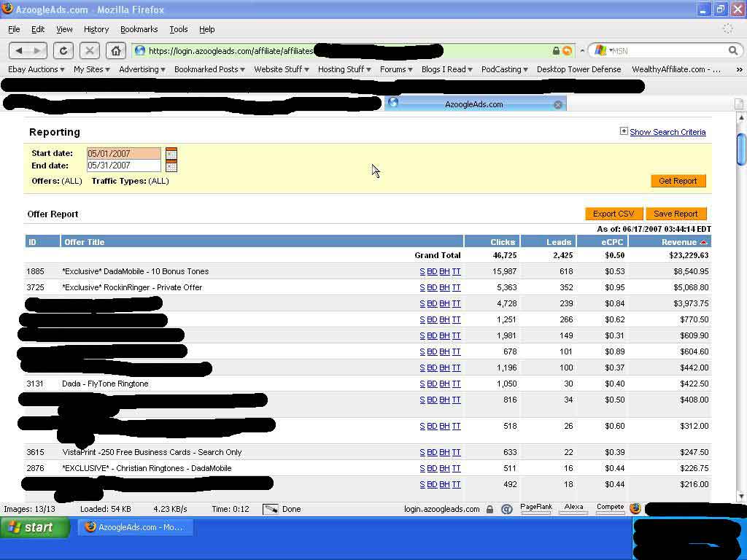
Task: Click the small arrow between address and search bars
Action: coord(581,50)
